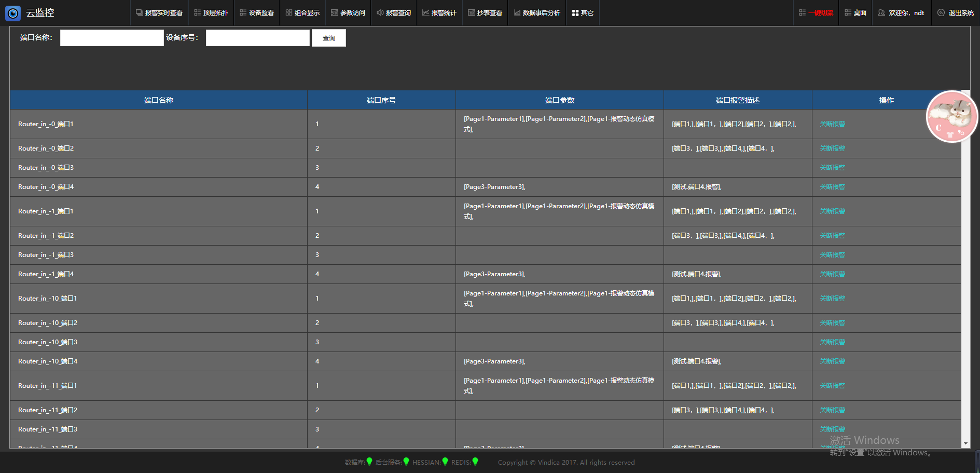Click the 退出系统 logout arrow icon
The height and width of the screenshot is (473, 980).
tap(941, 13)
